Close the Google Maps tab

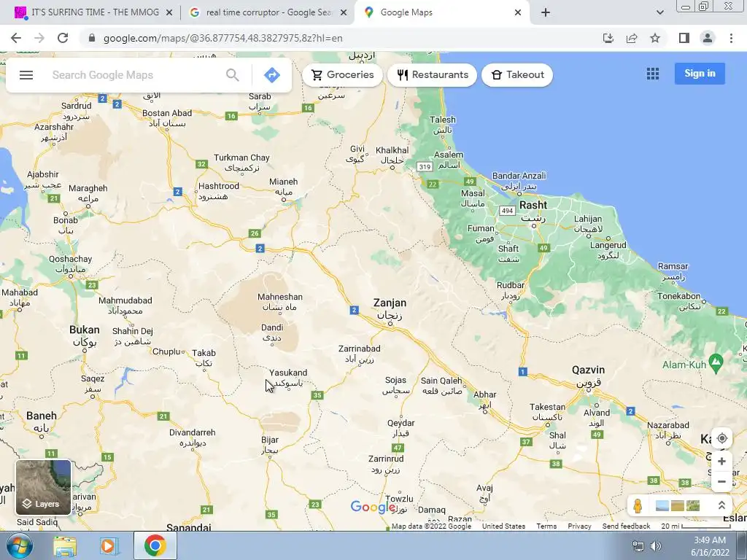pos(518,13)
